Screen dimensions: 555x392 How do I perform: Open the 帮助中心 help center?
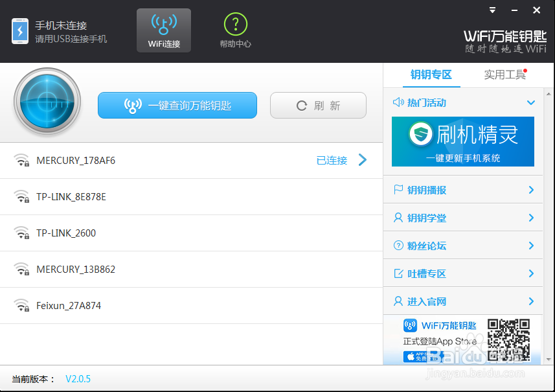[x=235, y=30]
